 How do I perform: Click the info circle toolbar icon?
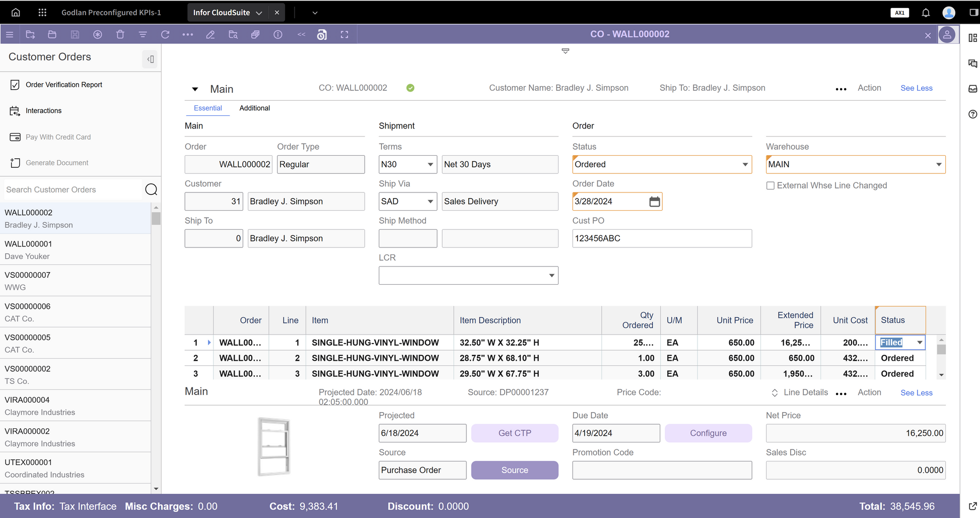278,34
